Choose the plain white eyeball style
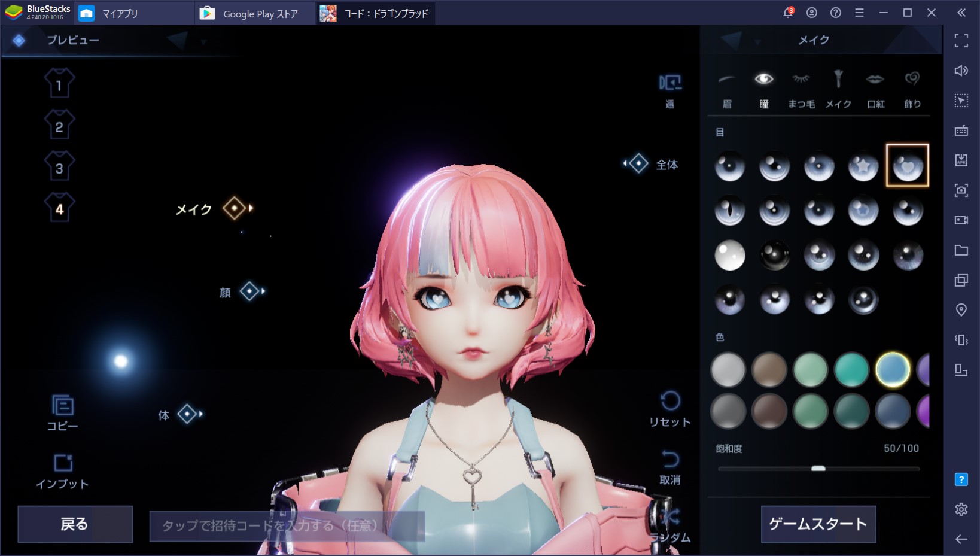 (730, 255)
